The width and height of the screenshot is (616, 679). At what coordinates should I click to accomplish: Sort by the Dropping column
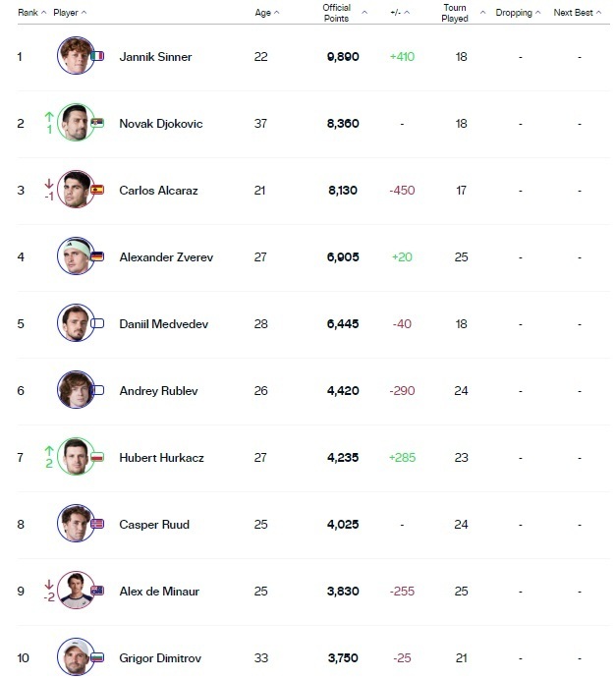tap(518, 13)
